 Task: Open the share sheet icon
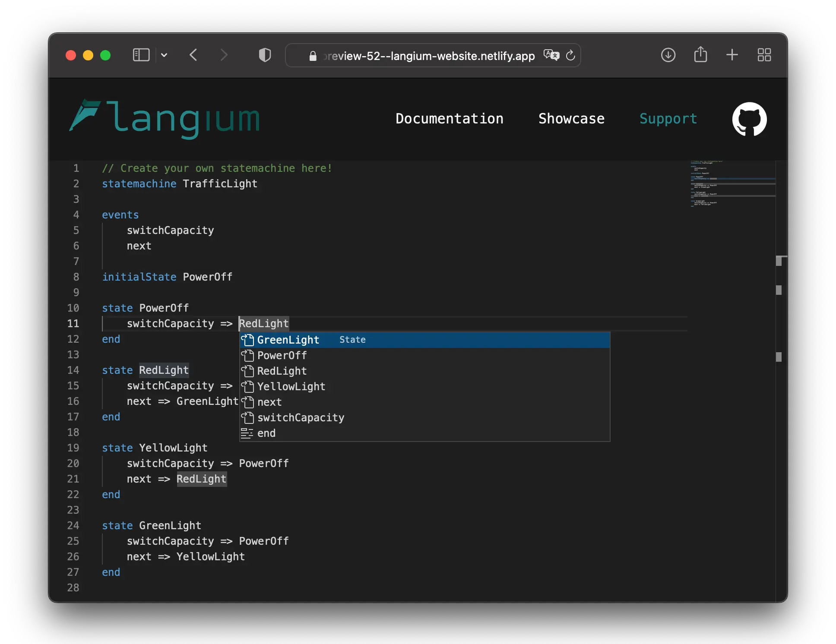pyautogui.click(x=700, y=54)
